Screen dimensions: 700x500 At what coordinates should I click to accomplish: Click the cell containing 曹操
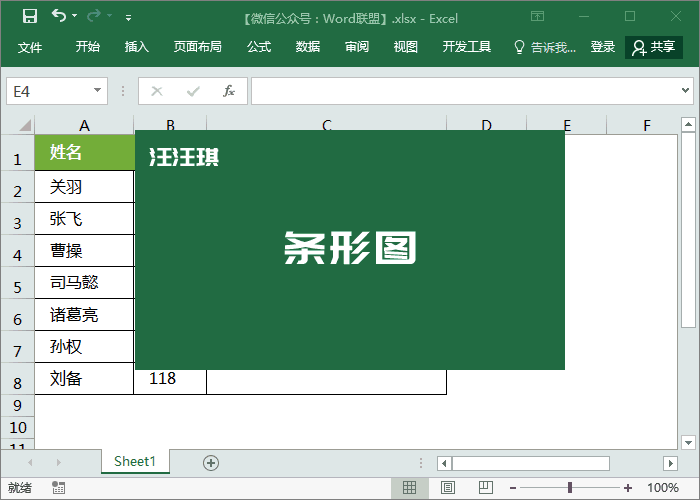[x=84, y=251]
